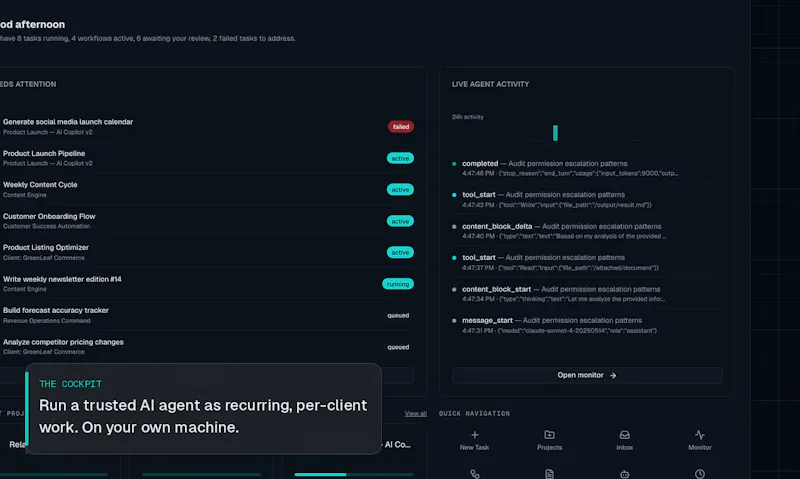Click active badge for Weekly Content Cycle
Image resolution: width=800 pixels, height=479 pixels.
[400, 189]
